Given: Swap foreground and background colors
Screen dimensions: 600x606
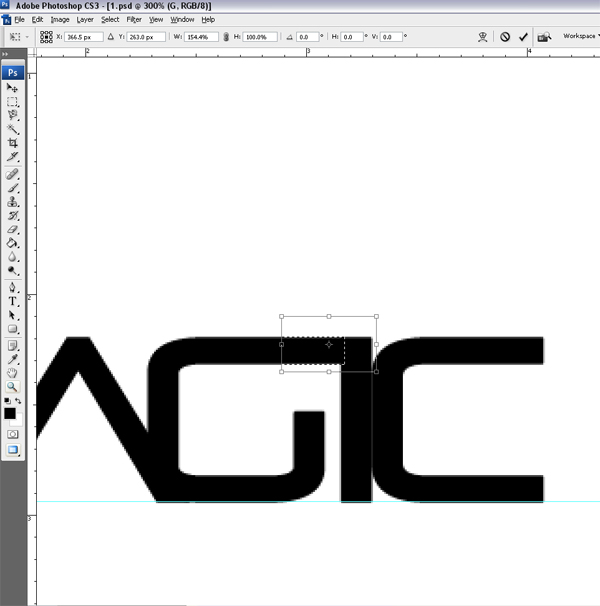Looking at the screenshot, I should click(18, 401).
